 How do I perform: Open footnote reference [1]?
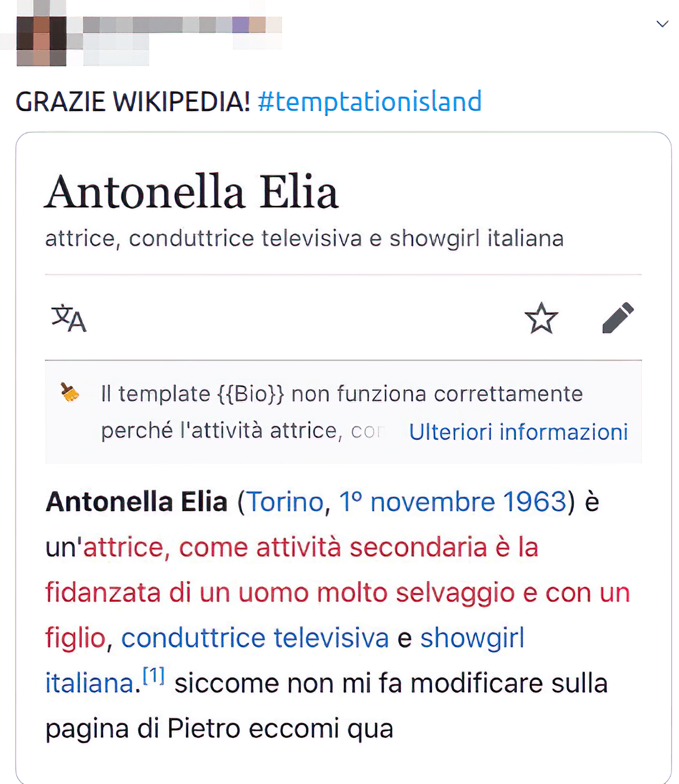(x=154, y=676)
